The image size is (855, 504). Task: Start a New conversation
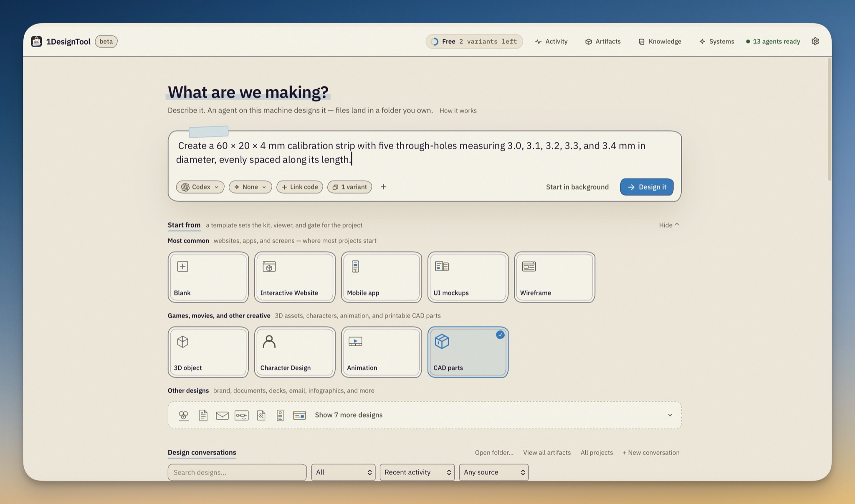(651, 453)
